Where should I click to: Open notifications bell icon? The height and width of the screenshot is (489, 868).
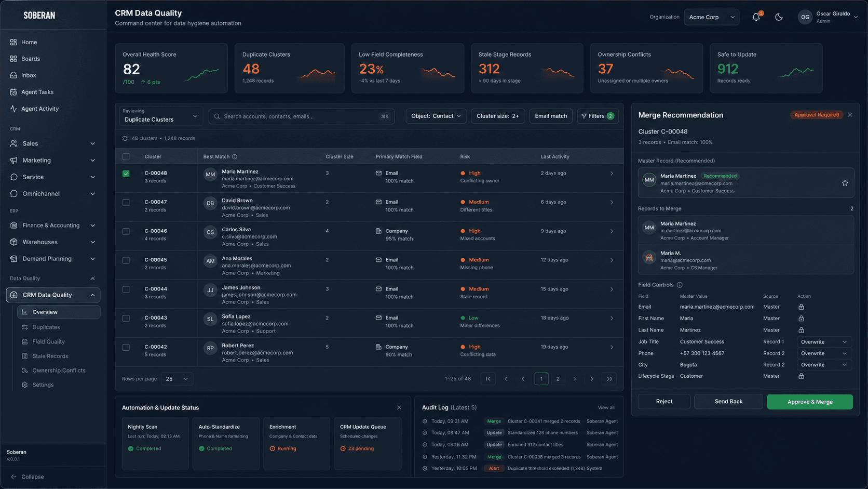tap(756, 17)
